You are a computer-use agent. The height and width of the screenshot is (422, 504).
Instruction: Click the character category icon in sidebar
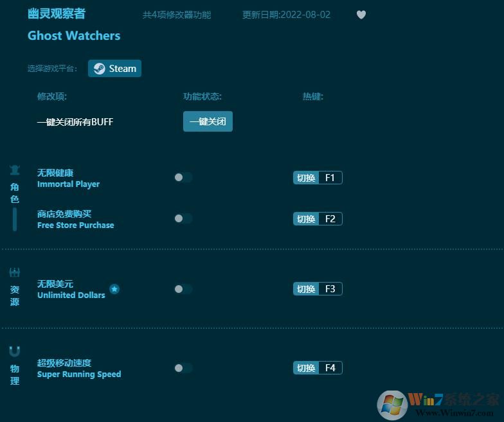pyautogui.click(x=15, y=170)
